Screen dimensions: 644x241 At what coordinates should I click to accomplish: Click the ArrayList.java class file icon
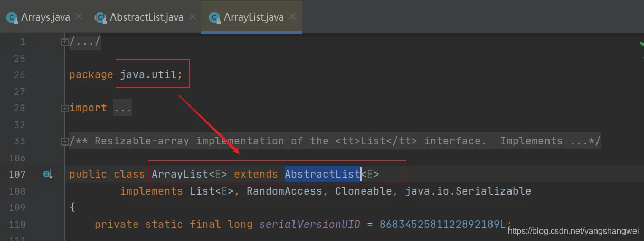click(214, 17)
